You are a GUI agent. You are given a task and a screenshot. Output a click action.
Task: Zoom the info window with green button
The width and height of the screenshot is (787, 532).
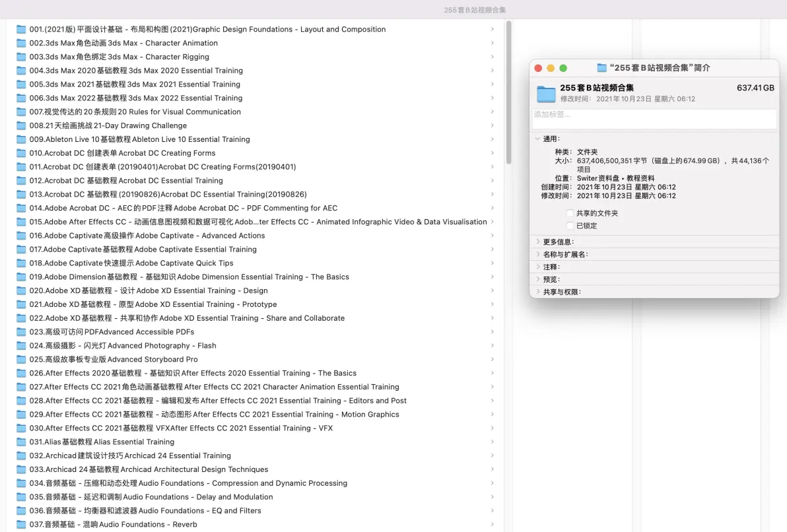[x=563, y=68]
